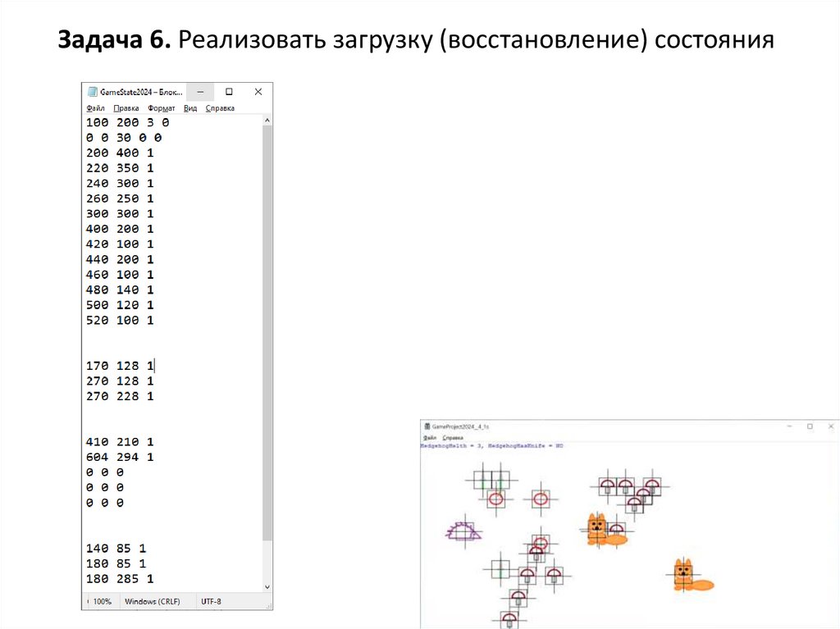Image resolution: width=840 pixels, height=629 pixels.
Task: Minimize the GameProject2024 window
Action: [790, 426]
